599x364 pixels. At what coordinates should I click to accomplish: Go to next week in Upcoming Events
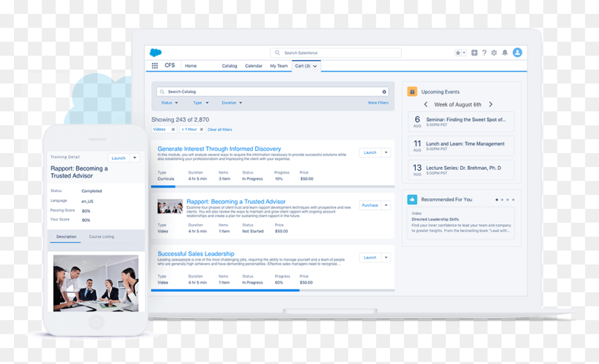pos(491,104)
